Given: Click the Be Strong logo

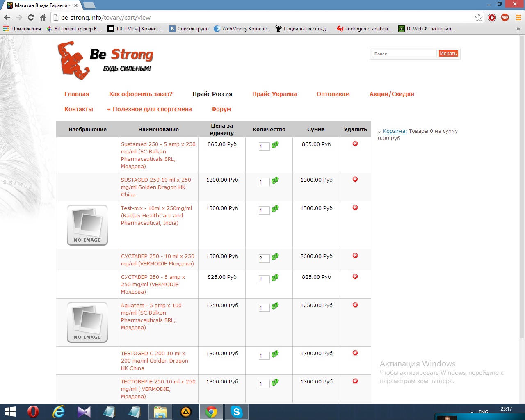Looking at the screenshot, I should tap(105, 60).
